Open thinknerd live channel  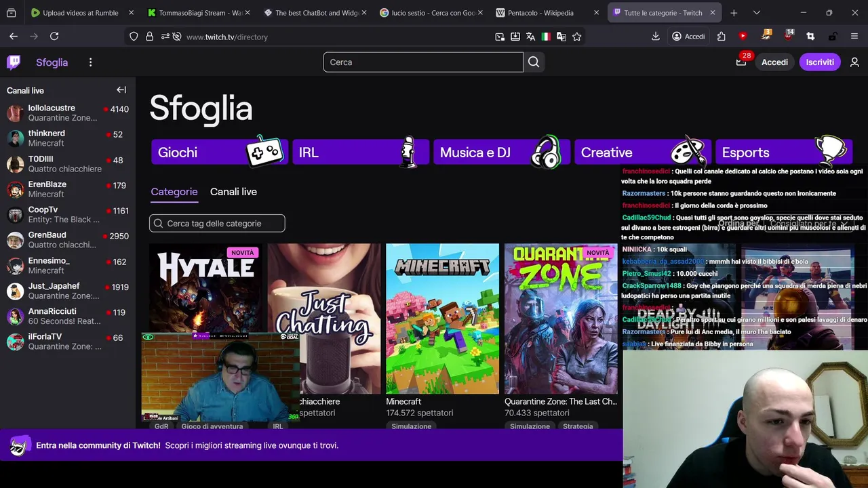pyautogui.click(x=68, y=138)
